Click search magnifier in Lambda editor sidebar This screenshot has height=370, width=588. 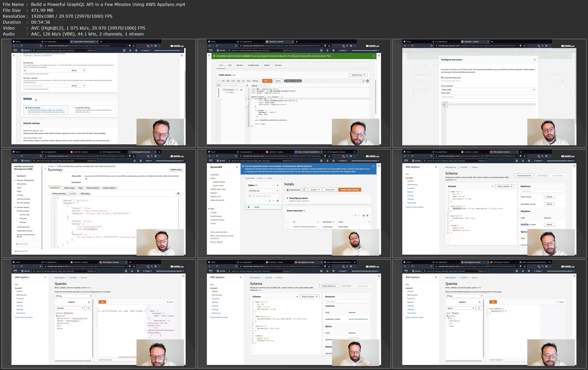click(x=219, y=85)
